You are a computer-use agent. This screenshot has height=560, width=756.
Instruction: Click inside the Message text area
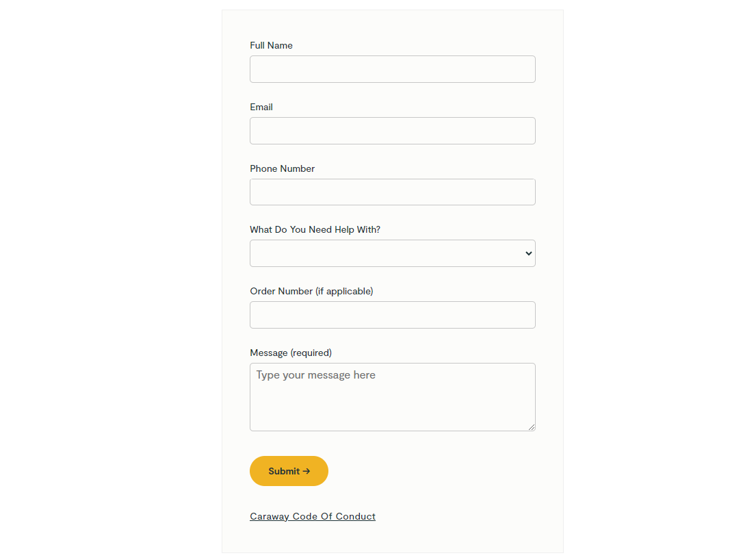click(x=393, y=397)
